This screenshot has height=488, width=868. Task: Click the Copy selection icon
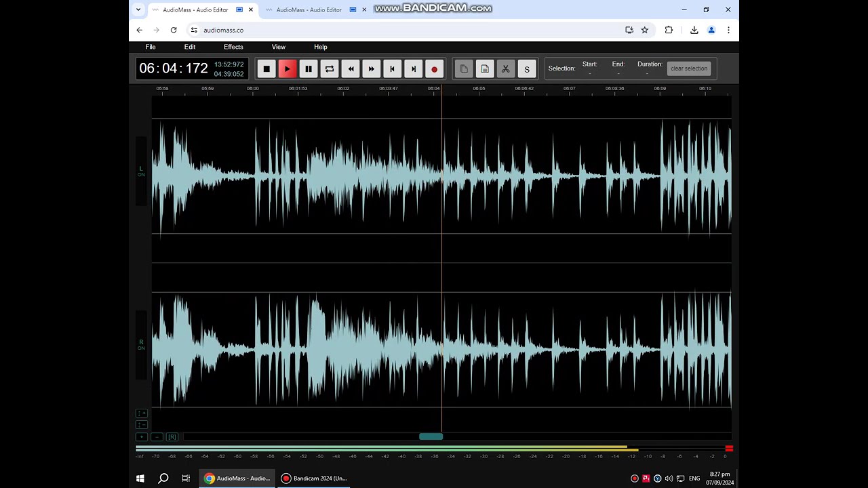464,68
